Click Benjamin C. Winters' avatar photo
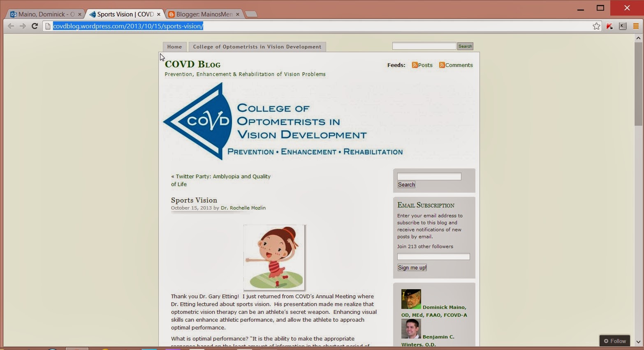 pyautogui.click(x=411, y=329)
